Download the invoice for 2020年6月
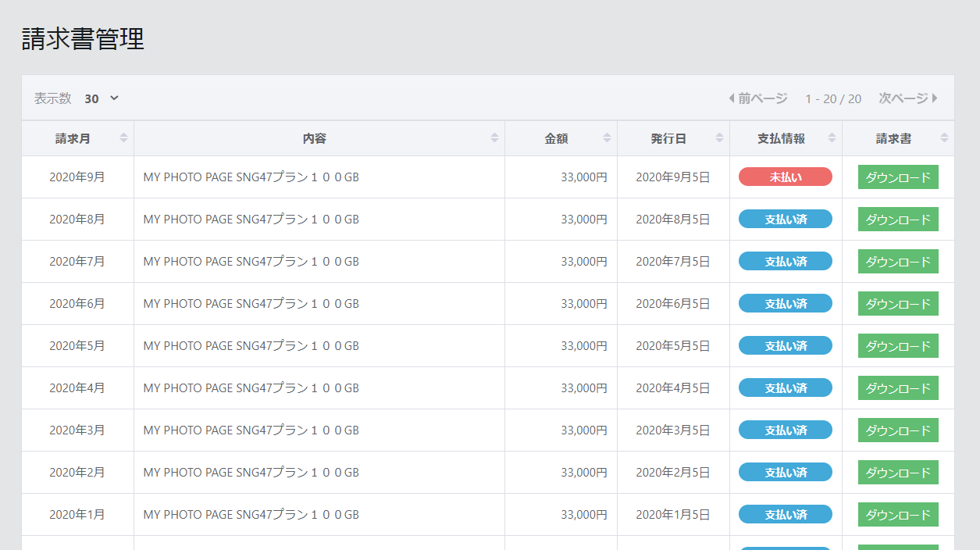 click(898, 304)
